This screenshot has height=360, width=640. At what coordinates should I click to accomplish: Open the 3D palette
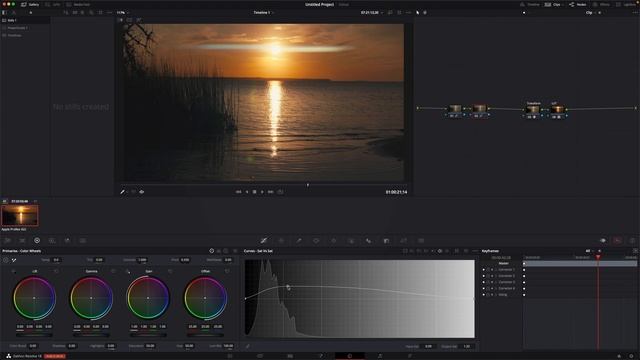click(421, 241)
